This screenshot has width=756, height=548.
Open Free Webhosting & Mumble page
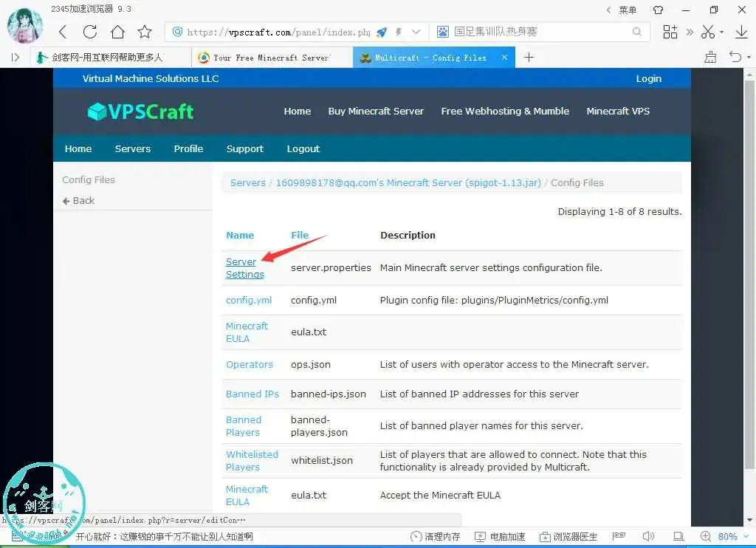(505, 111)
